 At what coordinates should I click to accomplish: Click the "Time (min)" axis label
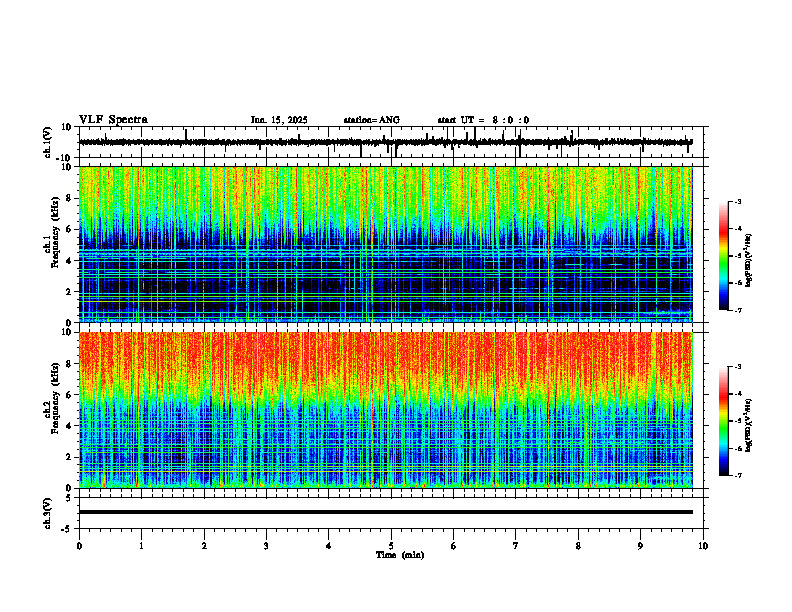coord(400,555)
